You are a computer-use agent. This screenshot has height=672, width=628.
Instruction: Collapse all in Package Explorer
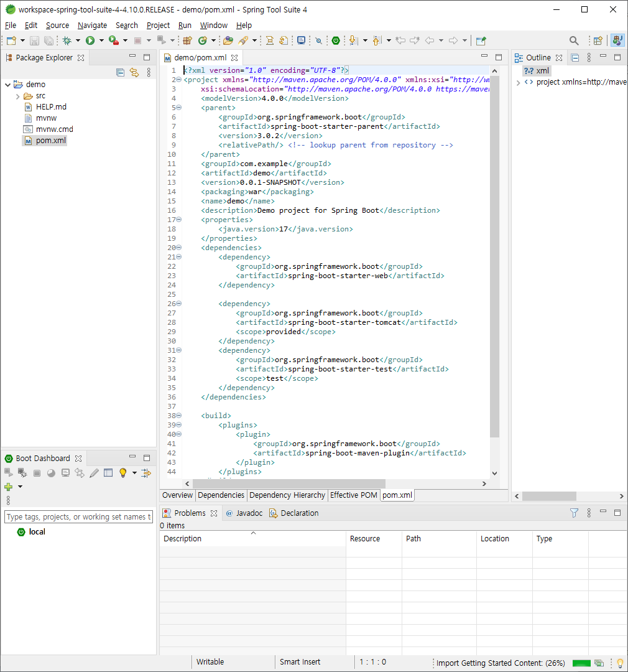click(121, 72)
